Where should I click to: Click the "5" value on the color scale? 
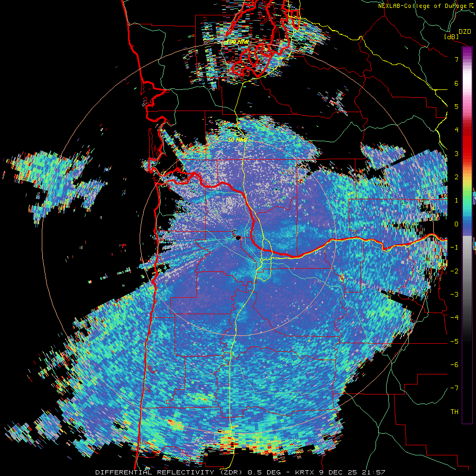click(456, 106)
